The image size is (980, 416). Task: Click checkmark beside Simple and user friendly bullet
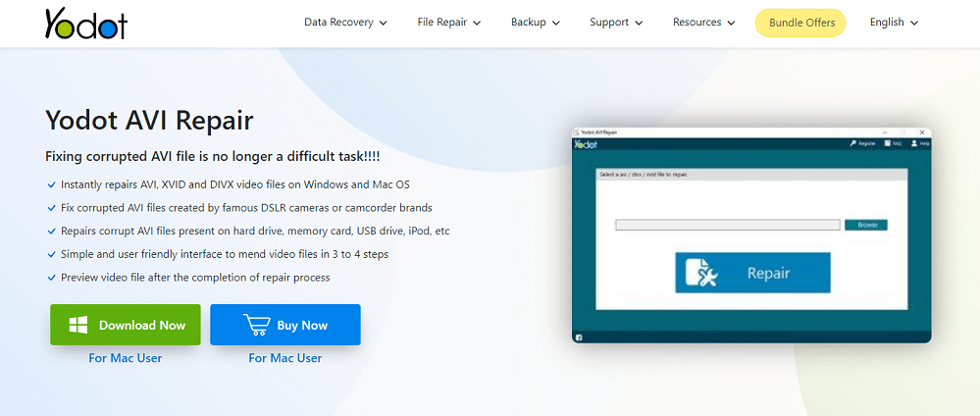click(51, 255)
